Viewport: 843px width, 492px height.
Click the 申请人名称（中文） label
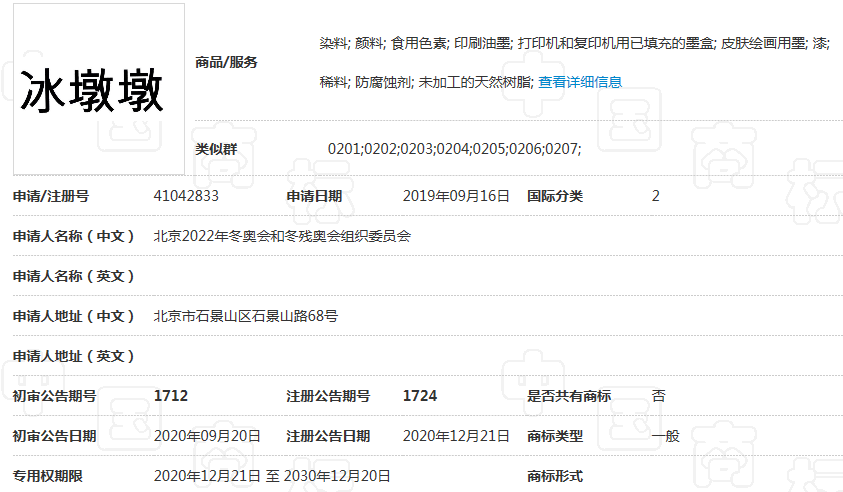click(74, 236)
